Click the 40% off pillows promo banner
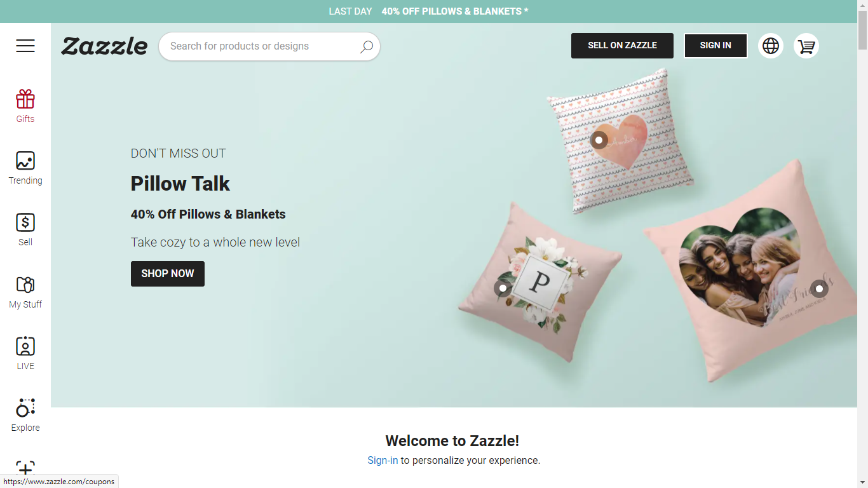Image resolution: width=868 pixels, height=488 pixels. (429, 11)
